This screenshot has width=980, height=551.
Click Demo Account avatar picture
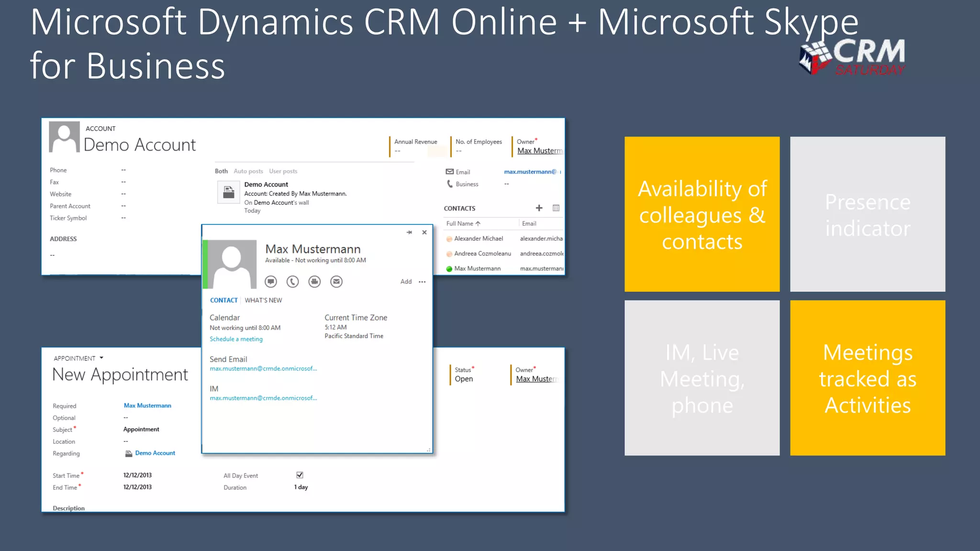[64, 137]
